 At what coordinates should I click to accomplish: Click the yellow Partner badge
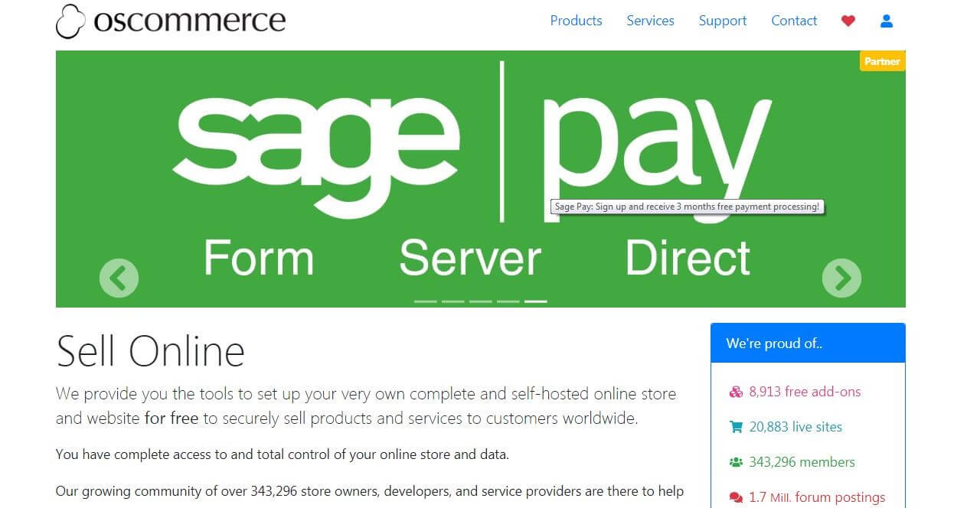[x=882, y=61]
